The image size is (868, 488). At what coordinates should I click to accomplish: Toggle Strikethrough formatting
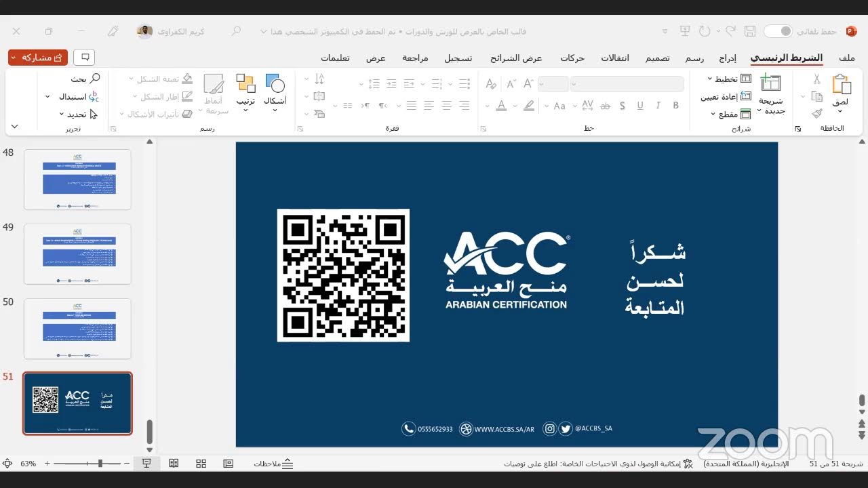(605, 106)
